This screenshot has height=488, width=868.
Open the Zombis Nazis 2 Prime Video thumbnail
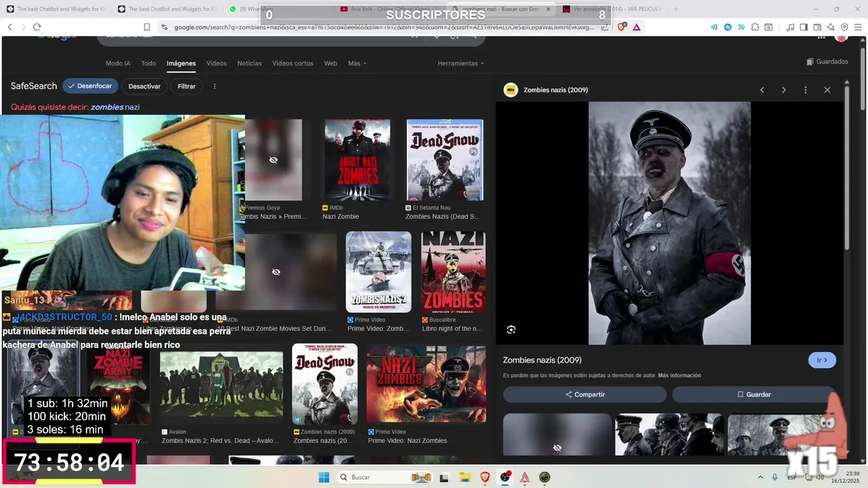click(378, 272)
